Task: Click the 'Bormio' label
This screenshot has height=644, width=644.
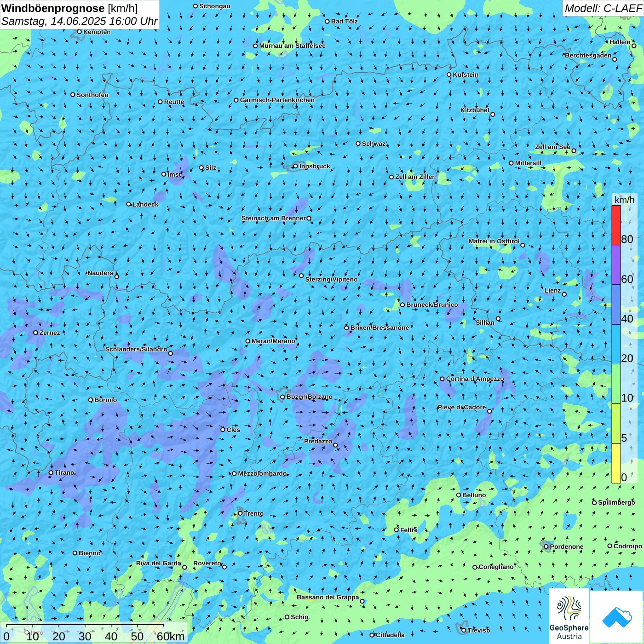Action: pyautogui.click(x=105, y=400)
